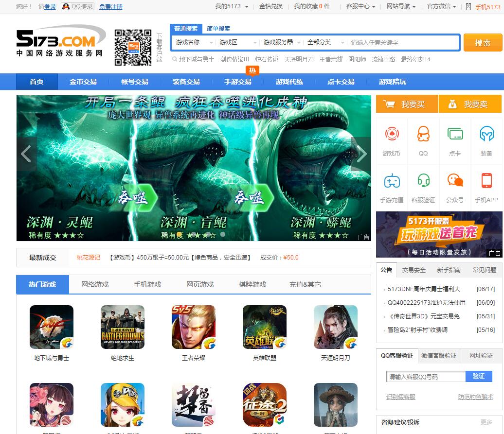Viewport: 504px width, 434px height.
Task: Click the 金钻兑换 link
Action: (271, 6)
